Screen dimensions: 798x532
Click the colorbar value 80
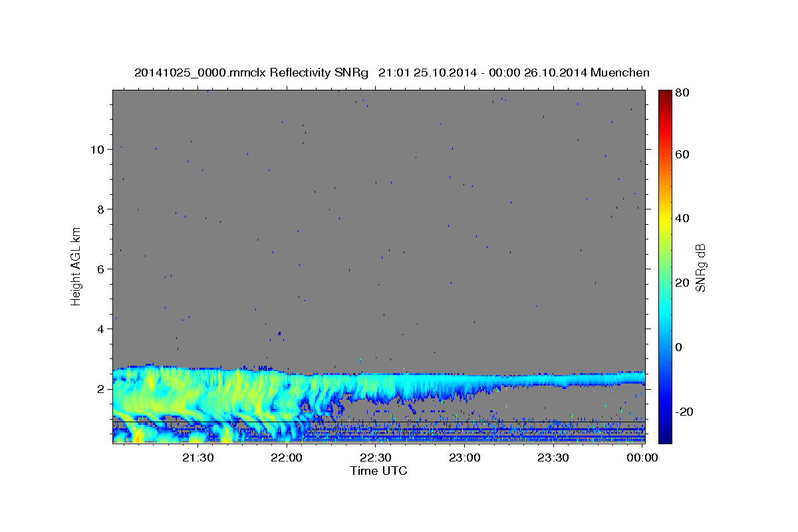pos(682,93)
